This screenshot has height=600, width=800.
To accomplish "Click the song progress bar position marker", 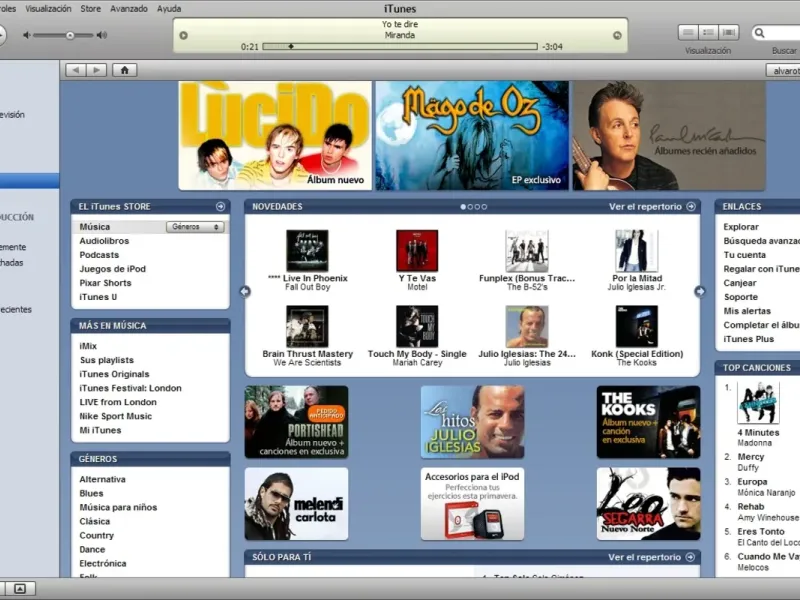I will [291, 46].
